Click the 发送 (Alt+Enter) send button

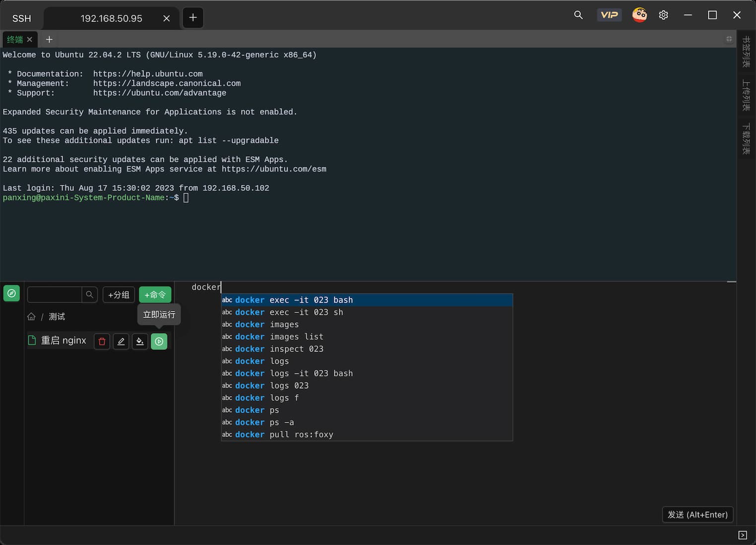click(697, 515)
